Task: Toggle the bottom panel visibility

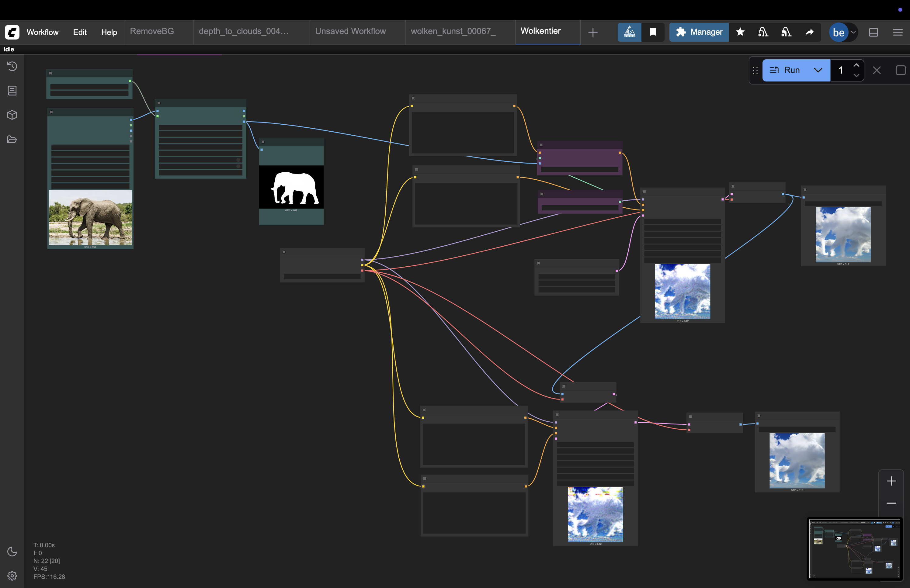Action: pos(874,32)
